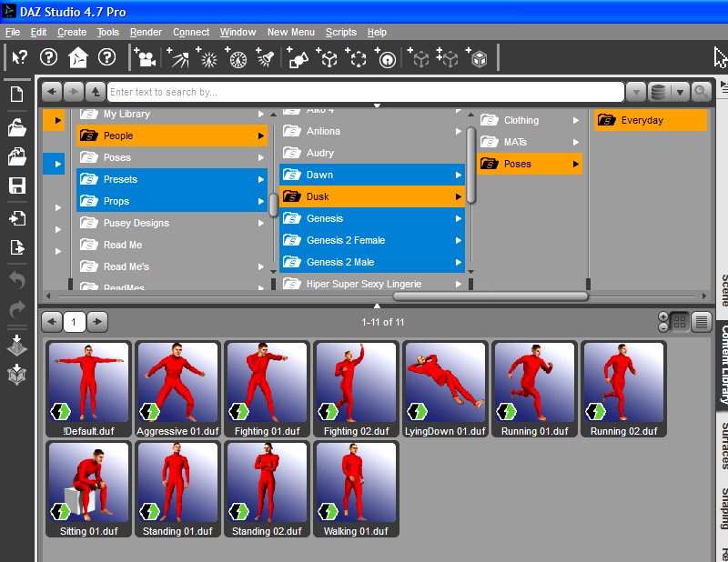Go back in content library navigation
The height and width of the screenshot is (562, 728).
(52, 92)
